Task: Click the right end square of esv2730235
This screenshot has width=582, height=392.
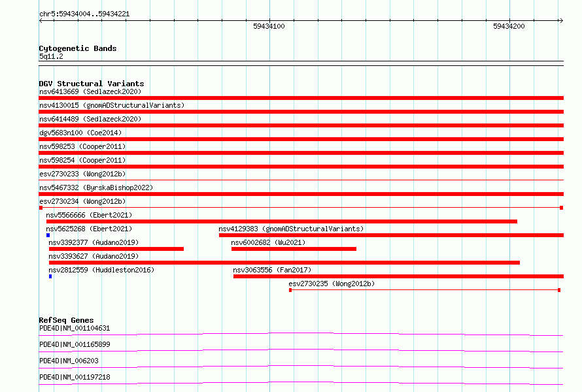Action: pos(559,290)
